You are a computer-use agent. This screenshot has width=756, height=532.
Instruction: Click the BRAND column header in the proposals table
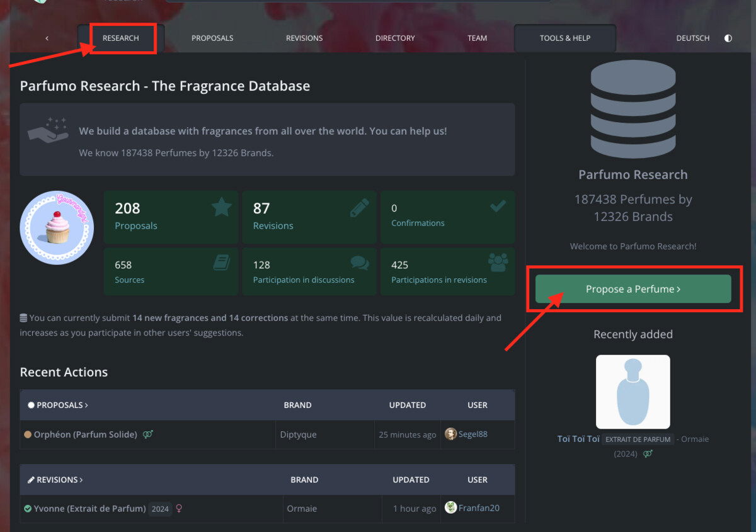click(x=297, y=405)
